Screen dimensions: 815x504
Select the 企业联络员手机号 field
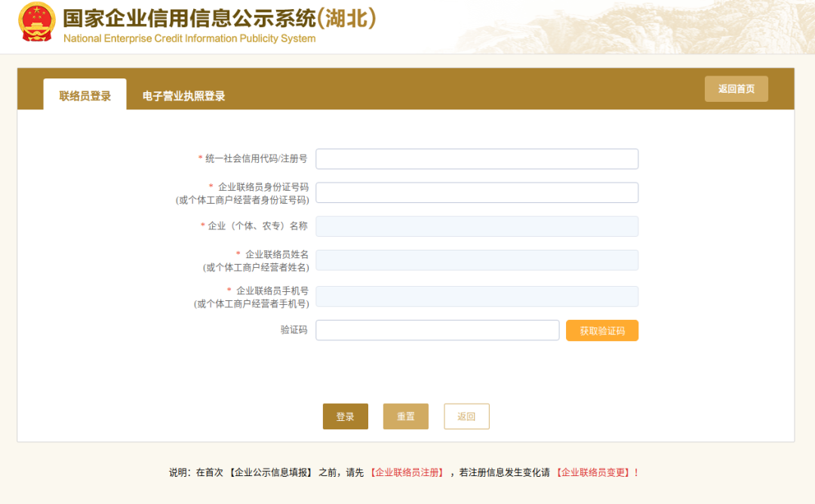476,297
